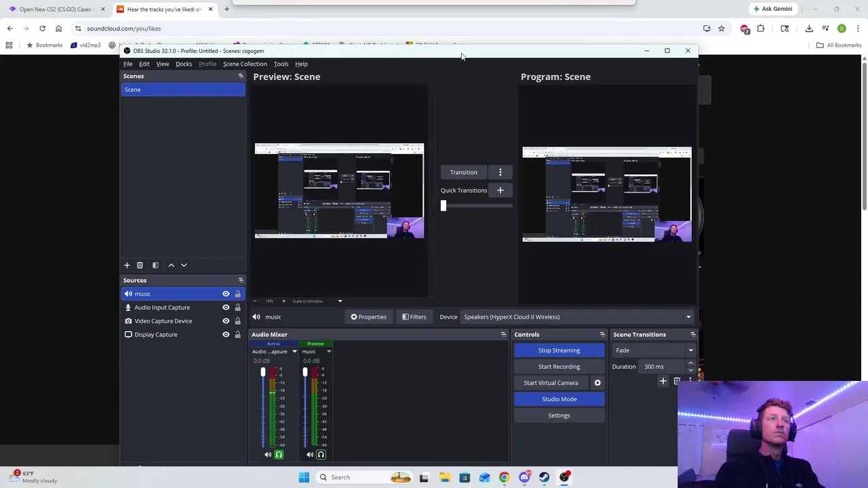This screenshot has width=868, height=488.
Task: Remove the transition with the trash icon
Action: click(x=676, y=381)
